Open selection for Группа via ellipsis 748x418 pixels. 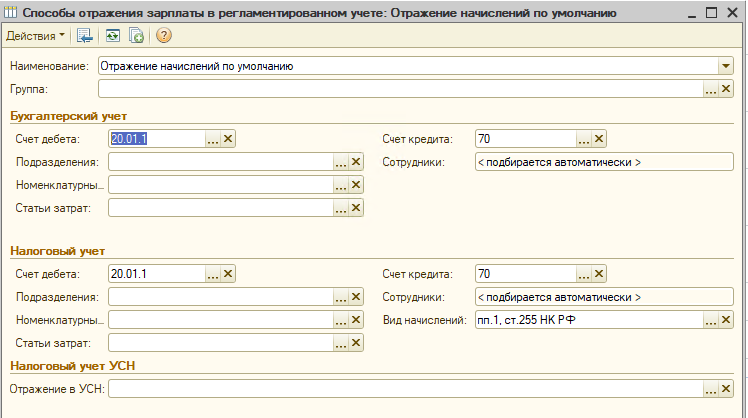tap(711, 89)
